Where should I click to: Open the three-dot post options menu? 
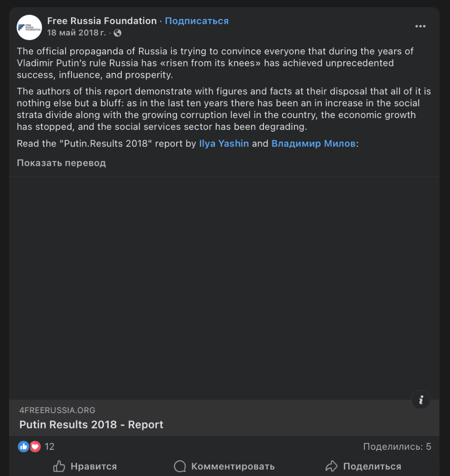[420, 26]
